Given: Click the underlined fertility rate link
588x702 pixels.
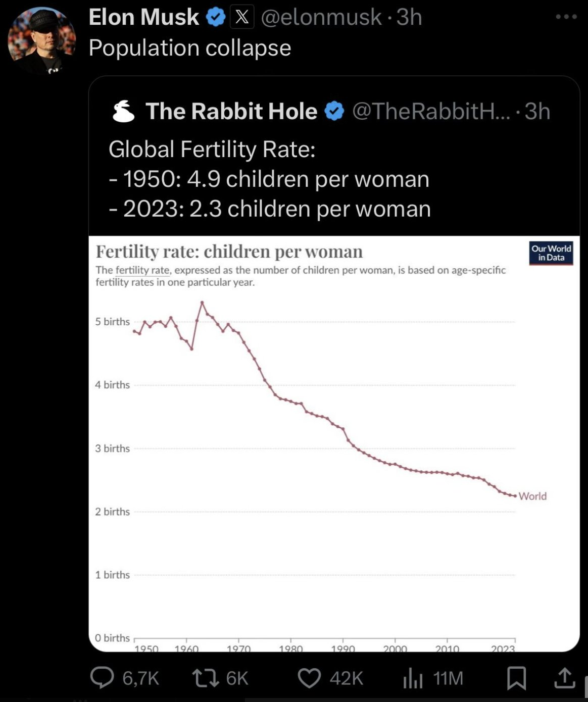Looking at the screenshot, I should coord(142,270).
